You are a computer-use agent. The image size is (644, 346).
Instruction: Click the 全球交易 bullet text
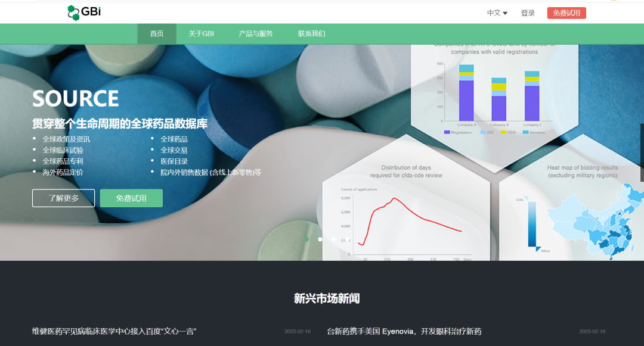pos(174,150)
